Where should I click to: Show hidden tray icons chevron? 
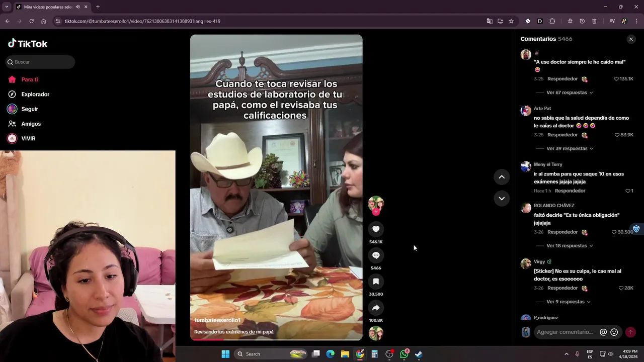point(566,354)
